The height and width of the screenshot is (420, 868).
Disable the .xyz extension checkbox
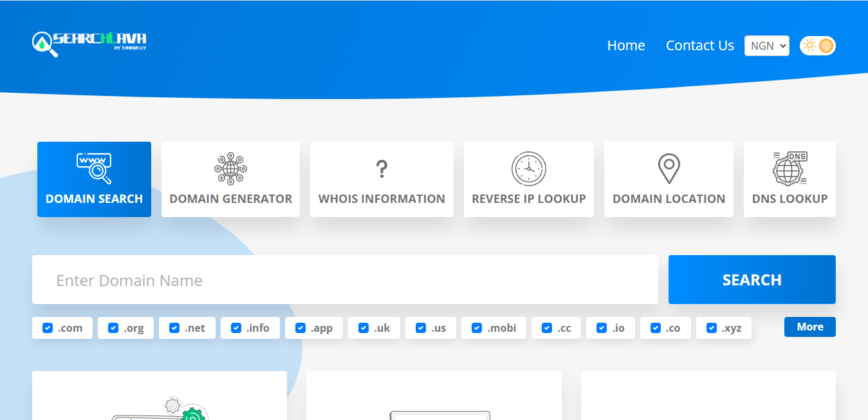tap(712, 328)
